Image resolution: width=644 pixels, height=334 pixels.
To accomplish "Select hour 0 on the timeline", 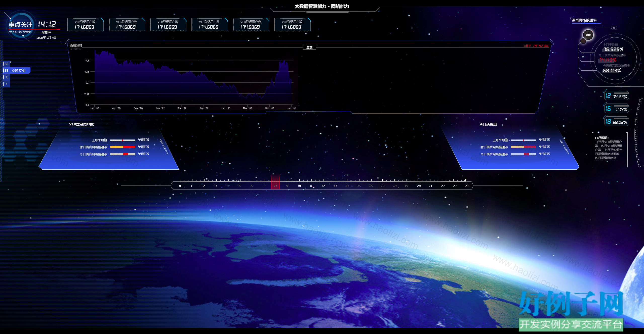I will (180, 186).
